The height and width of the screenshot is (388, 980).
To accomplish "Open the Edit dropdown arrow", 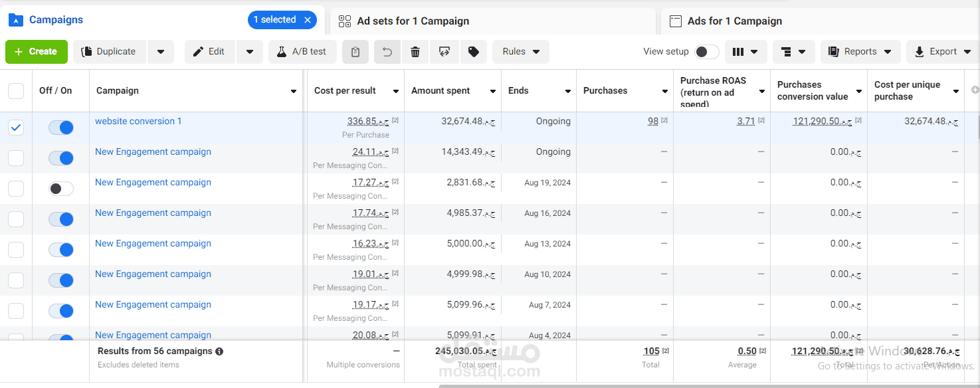I will [249, 52].
